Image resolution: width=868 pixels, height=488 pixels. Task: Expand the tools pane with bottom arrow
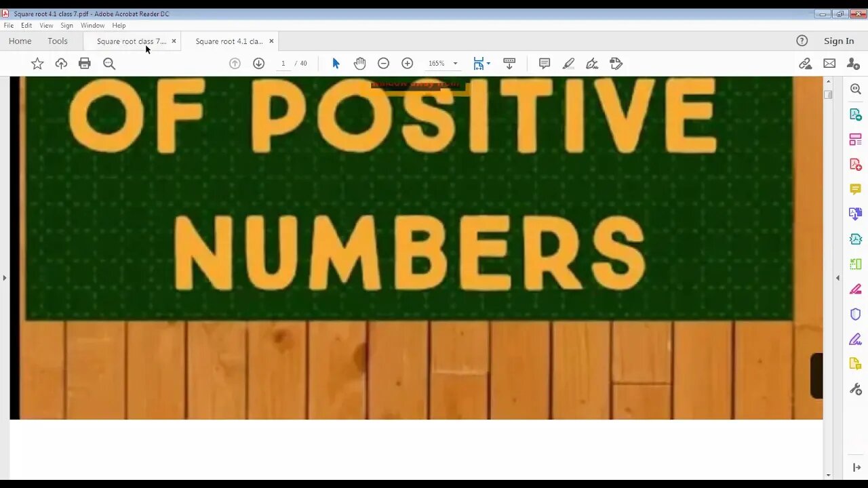(856, 468)
